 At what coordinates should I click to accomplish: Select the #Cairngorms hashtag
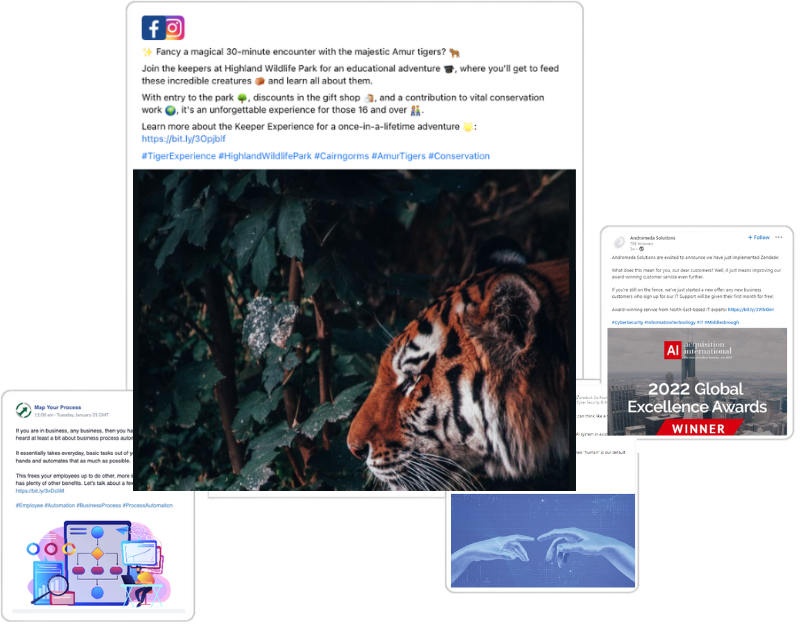(341, 156)
